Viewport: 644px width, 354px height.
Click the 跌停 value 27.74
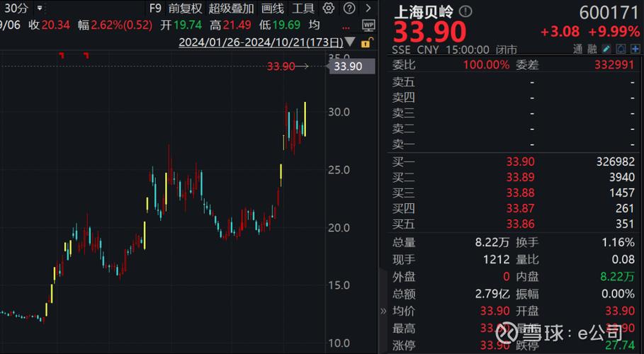[620, 346]
